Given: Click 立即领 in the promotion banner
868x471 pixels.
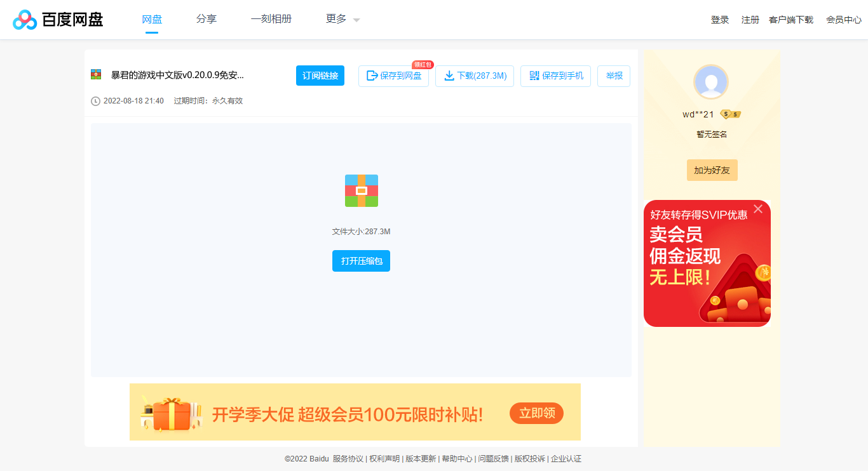Looking at the screenshot, I should (536, 413).
